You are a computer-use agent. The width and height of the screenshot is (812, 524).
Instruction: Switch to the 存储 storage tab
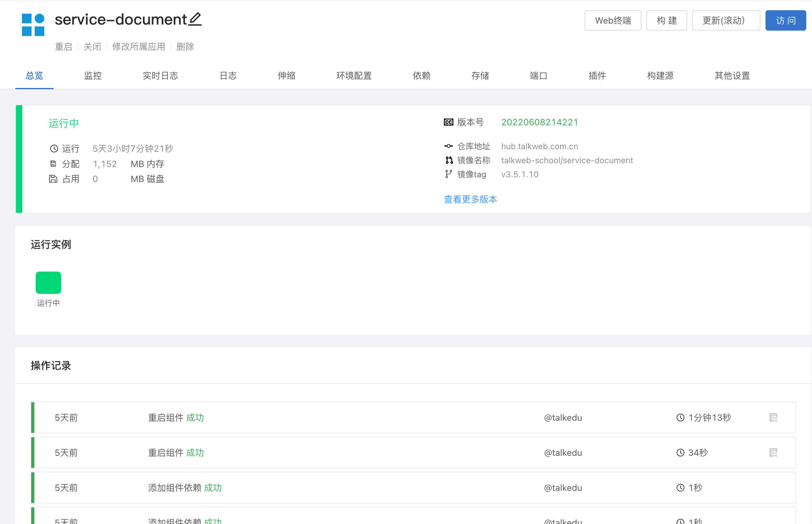point(480,76)
